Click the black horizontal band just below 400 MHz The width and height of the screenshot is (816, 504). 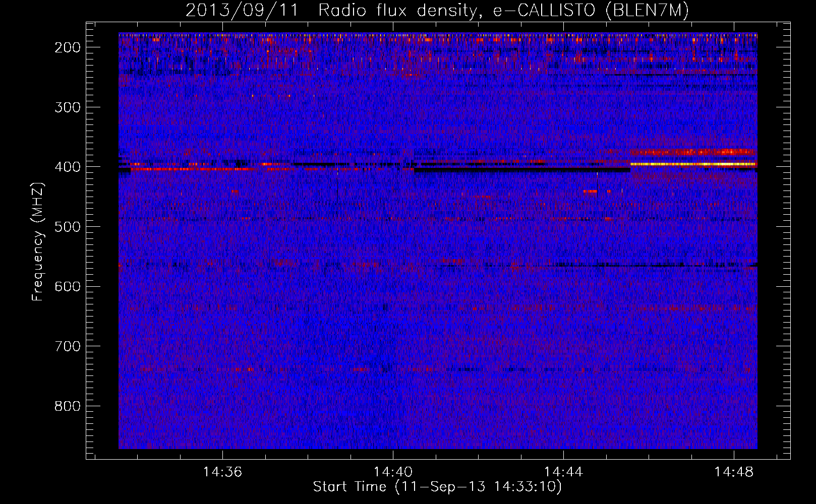[x=522, y=170]
